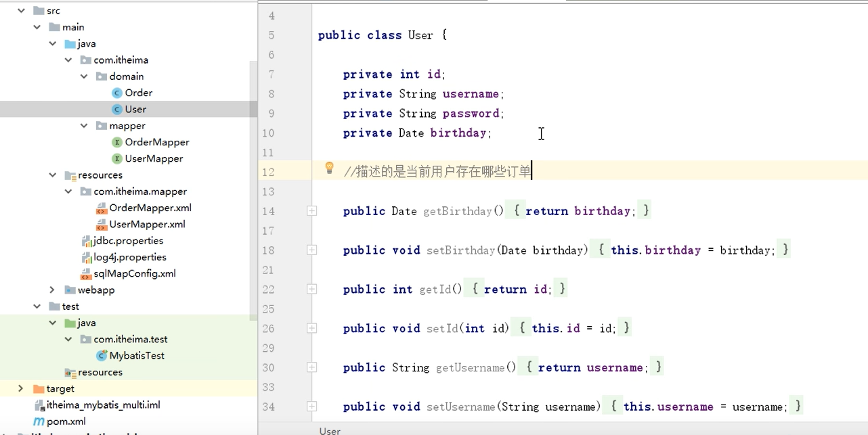Click the User breadcrumb below the editor

[x=329, y=431]
